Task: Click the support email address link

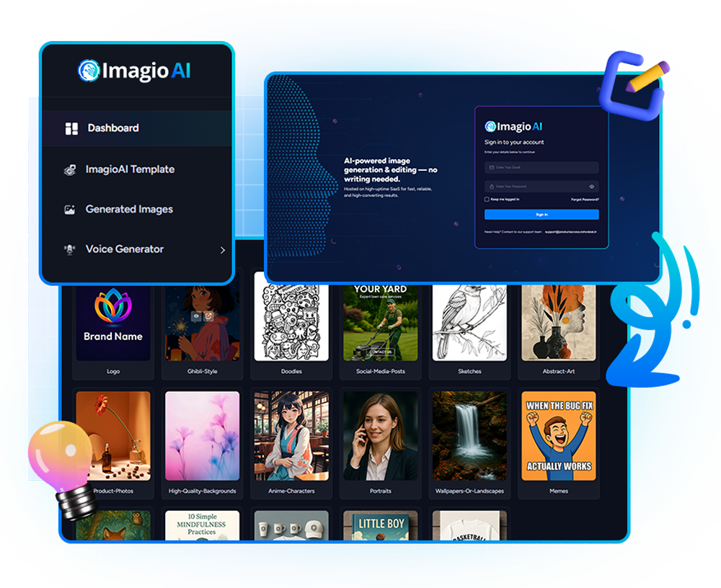Action: [570, 232]
